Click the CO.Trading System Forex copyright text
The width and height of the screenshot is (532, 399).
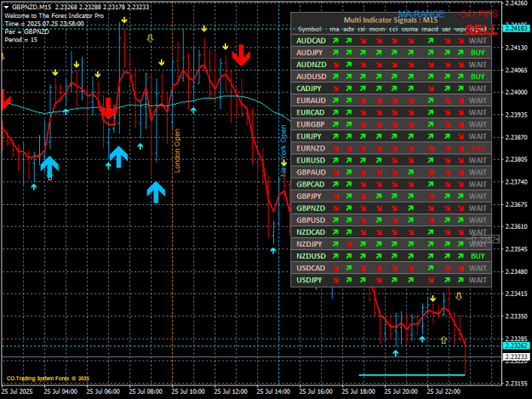[x=48, y=379]
